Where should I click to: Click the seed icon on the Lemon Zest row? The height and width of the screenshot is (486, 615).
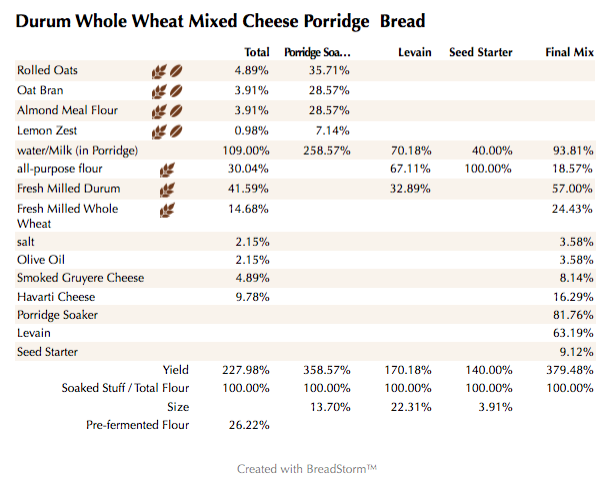point(175,131)
